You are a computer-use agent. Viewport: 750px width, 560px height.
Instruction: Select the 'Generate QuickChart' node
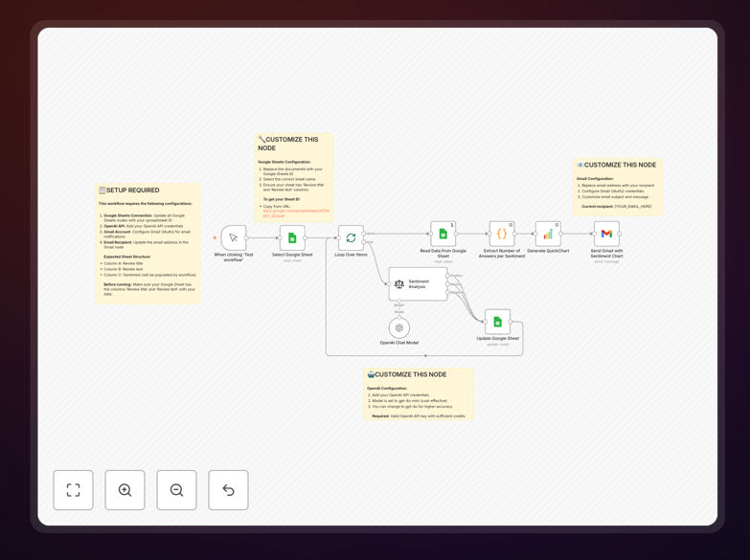[548, 234]
